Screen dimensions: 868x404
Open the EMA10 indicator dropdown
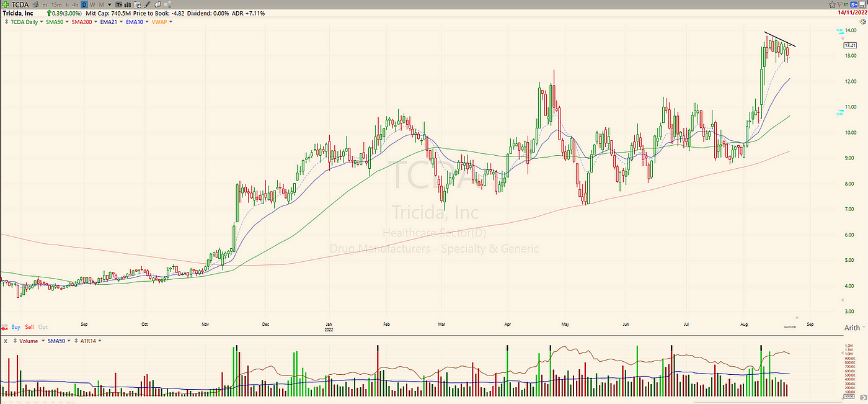point(147,22)
